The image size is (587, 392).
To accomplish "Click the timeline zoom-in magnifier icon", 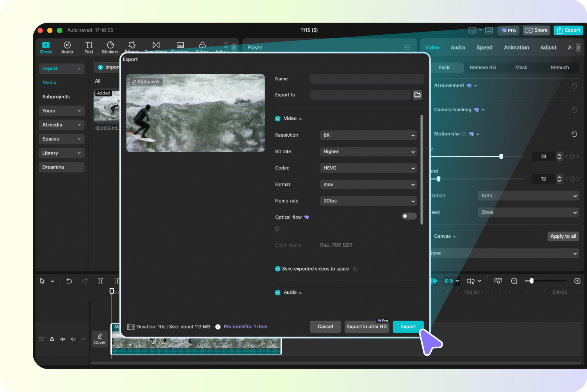I will point(577,281).
